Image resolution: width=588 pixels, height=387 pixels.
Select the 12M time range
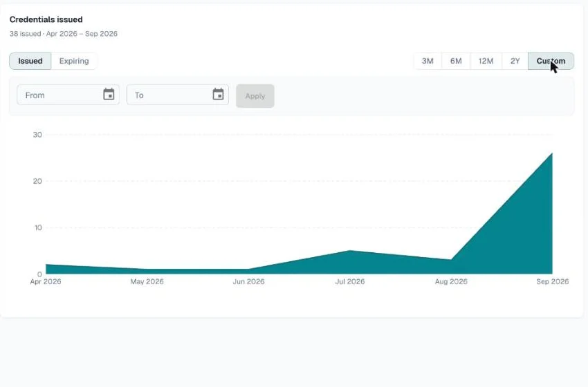[486, 61]
